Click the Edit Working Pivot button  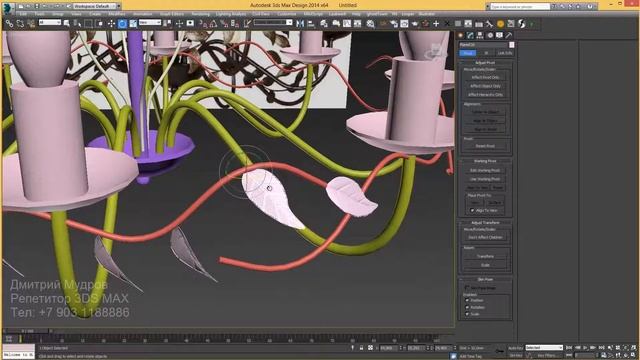(485, 170)
